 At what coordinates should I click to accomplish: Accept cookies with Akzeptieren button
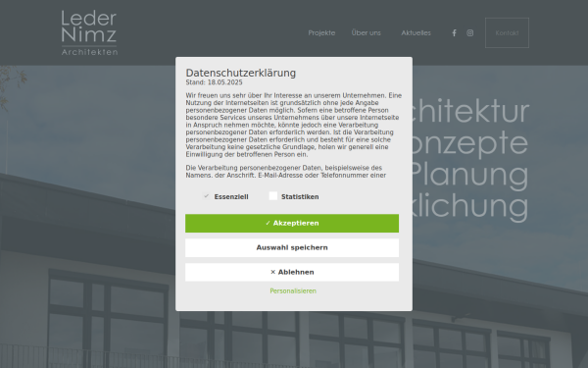click(292, 224)
